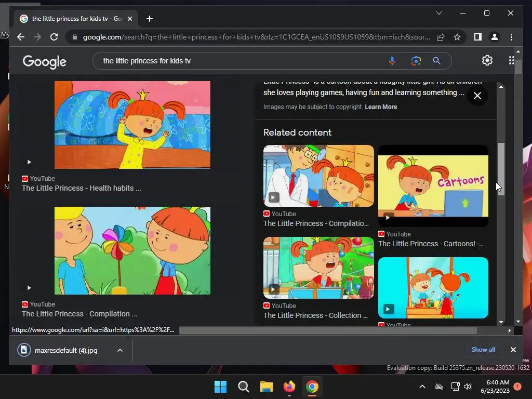Open related turquoise two-girls thumbnail
The width and height of the screenshot is (532, 399).
(x=433, y=288)
